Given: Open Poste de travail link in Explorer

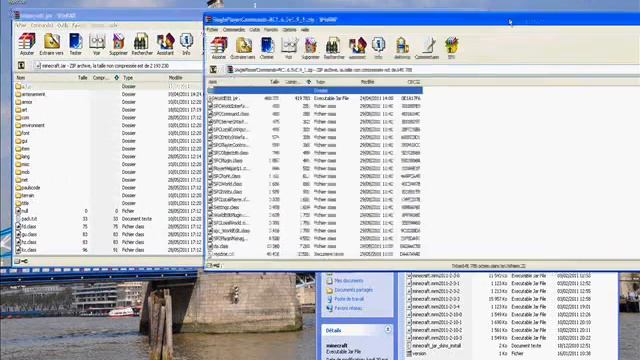Looking at the screenshot, I should [x=349, y=299].
